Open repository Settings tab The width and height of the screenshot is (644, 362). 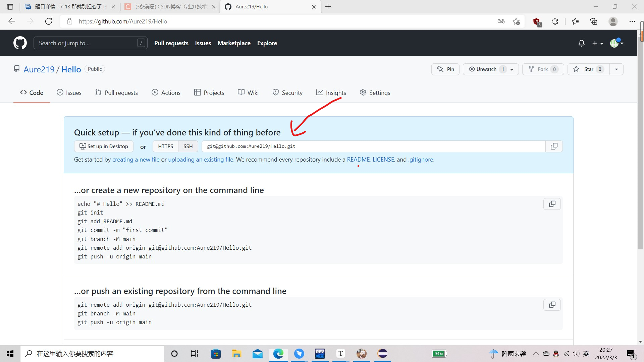click(x=375, y=93)
